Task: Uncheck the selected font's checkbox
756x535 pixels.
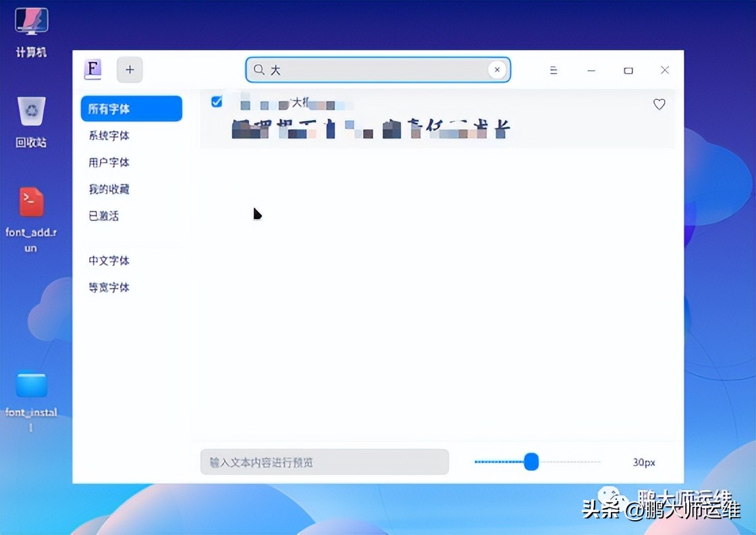Action: pos(217,101)
